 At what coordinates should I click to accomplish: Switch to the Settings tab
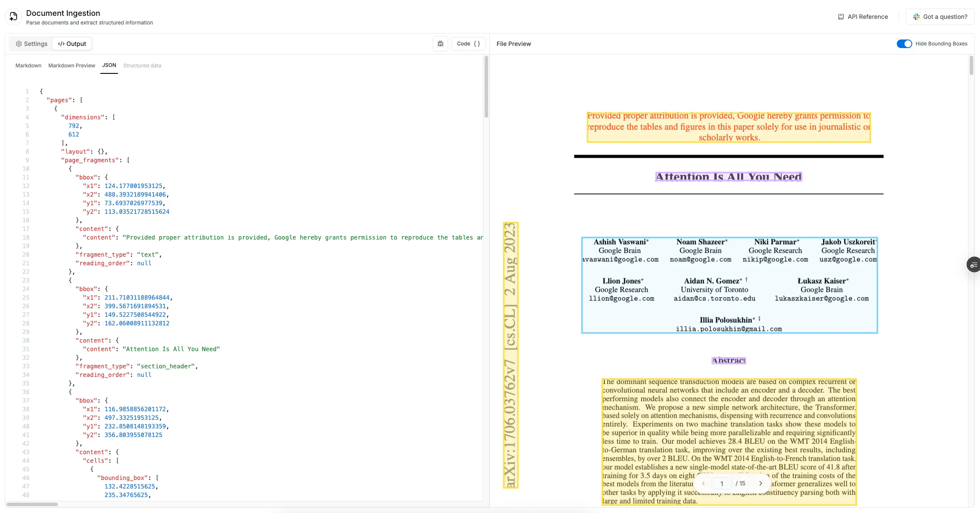click(31, 44)
